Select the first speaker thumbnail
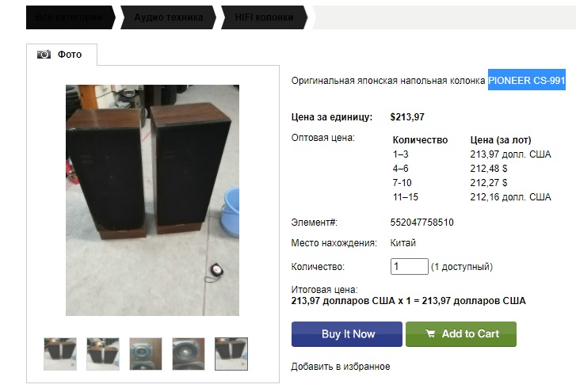The width and height of the screenshot is (576, 392). point(60,354)
